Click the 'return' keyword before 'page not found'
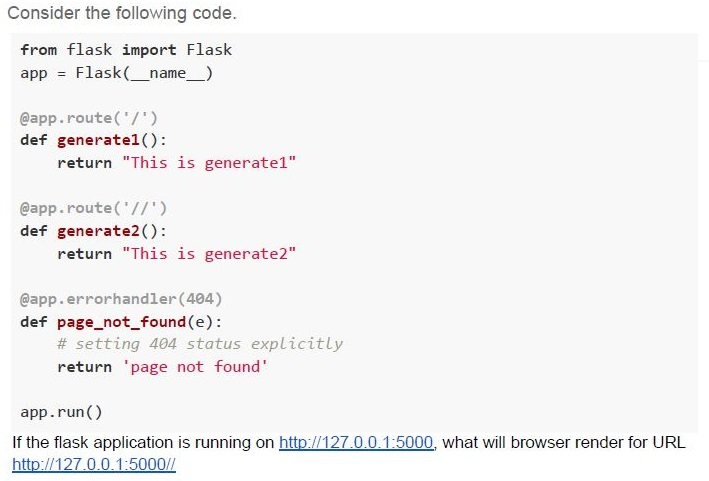709x481 pixels. [x=85, y=367]
